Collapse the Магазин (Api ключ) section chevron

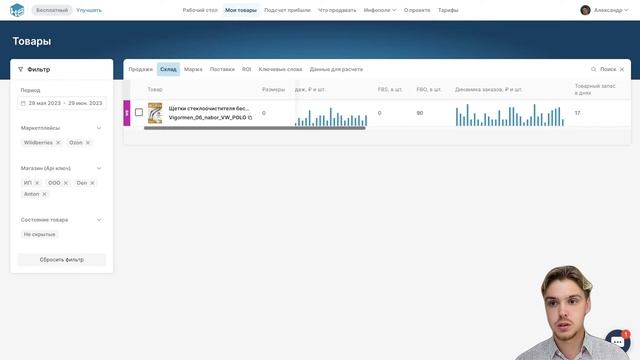[99, 168]
